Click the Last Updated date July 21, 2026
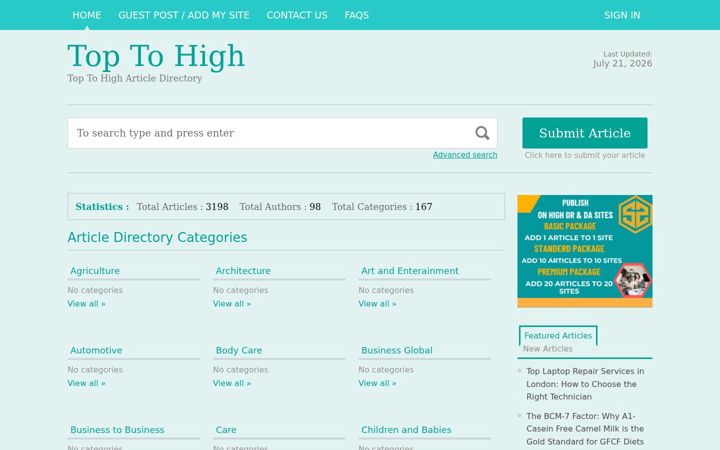 click(622, 63)
